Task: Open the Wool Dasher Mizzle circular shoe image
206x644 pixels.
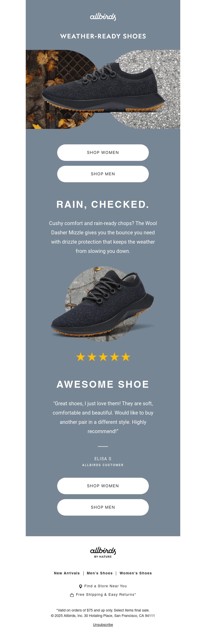Action: 103,304
